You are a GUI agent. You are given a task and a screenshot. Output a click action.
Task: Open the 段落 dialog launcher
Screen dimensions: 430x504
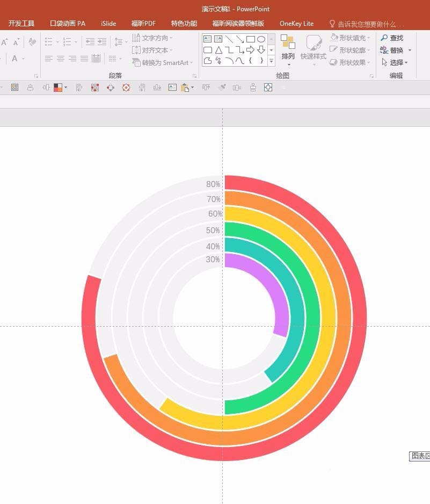pyautogui.click(x=195, y=76)
